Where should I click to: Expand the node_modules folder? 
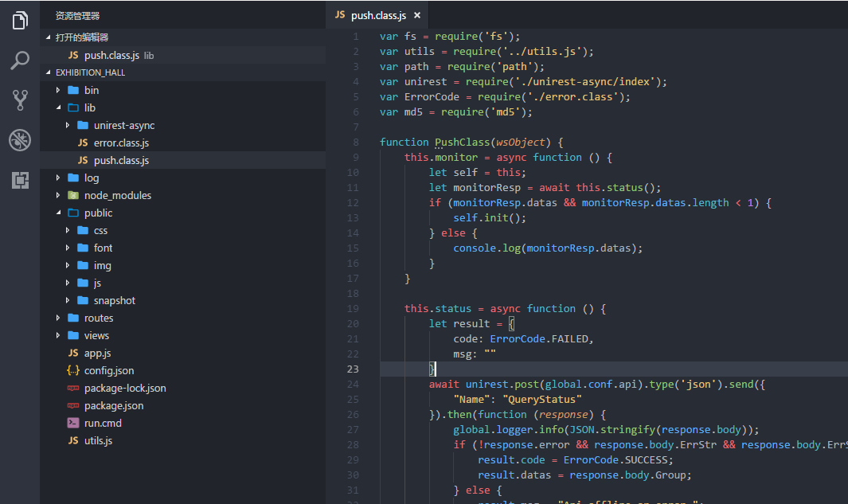[117, 195]
